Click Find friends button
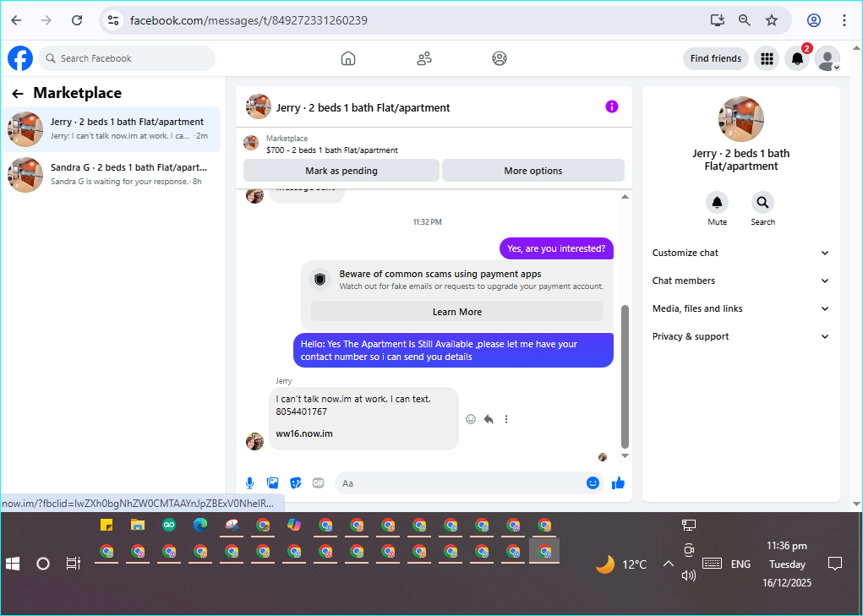Viewport: 863px width, 616px height. (x=715, y=58)
